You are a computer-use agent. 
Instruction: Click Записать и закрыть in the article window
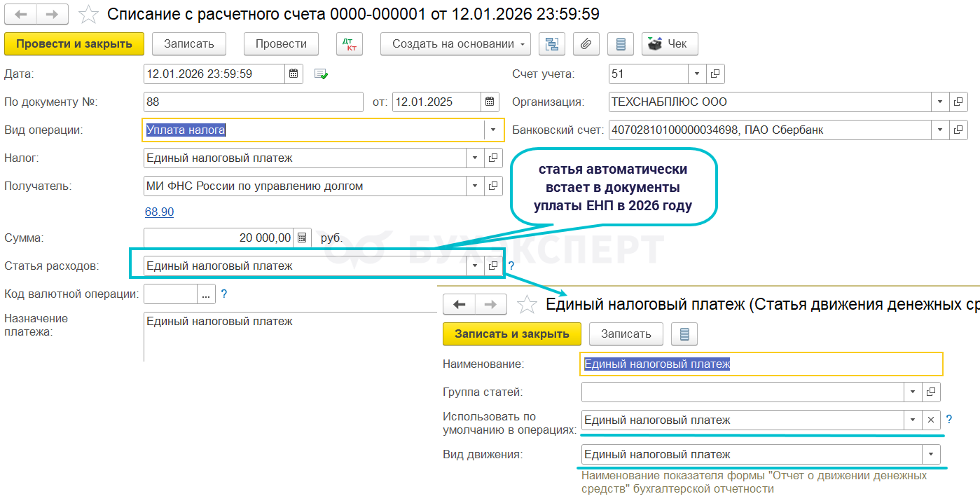pos(512,334)
